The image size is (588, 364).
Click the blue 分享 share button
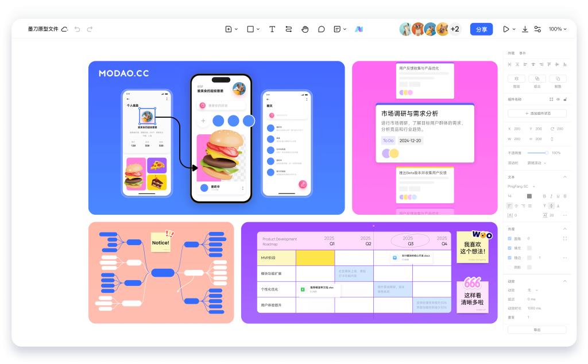(481, 29)
